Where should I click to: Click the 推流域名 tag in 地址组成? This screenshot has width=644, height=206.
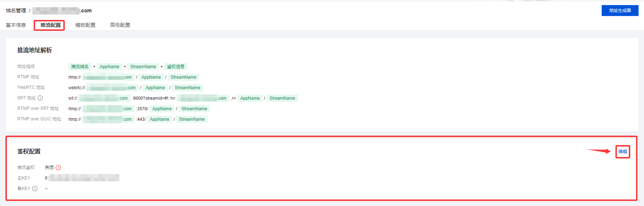pyautogui.click(x=80, y=67)
